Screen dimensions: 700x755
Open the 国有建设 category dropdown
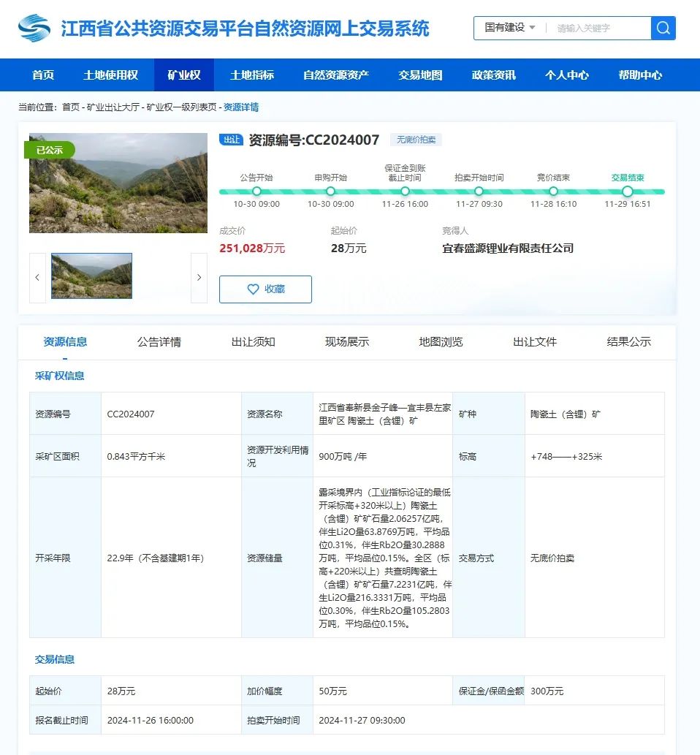click(508, 28)
